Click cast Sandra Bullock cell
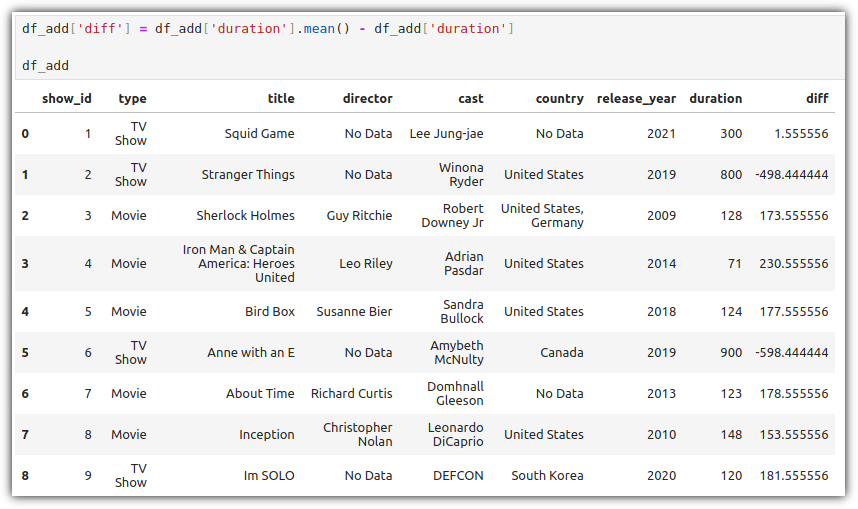Image resolution: width=858 pixels, height=509 pixels. [462, 311]
